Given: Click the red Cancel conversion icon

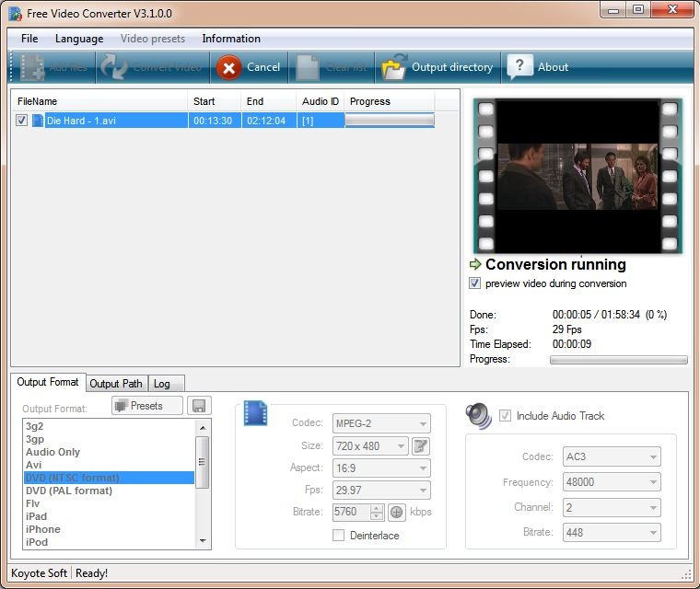Looking at the screenshot, I should click(x=228, y=67).
